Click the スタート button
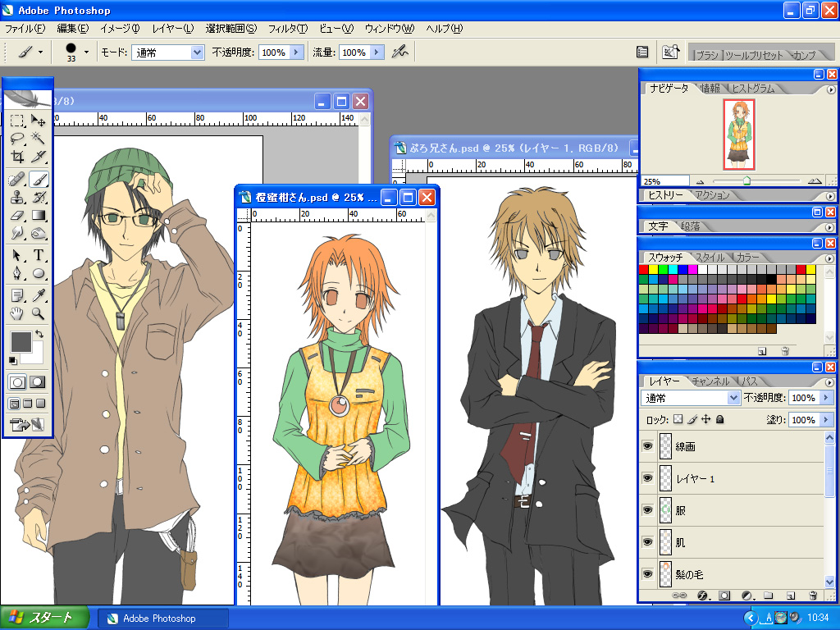Screen dimensions: 840x630 44,618
